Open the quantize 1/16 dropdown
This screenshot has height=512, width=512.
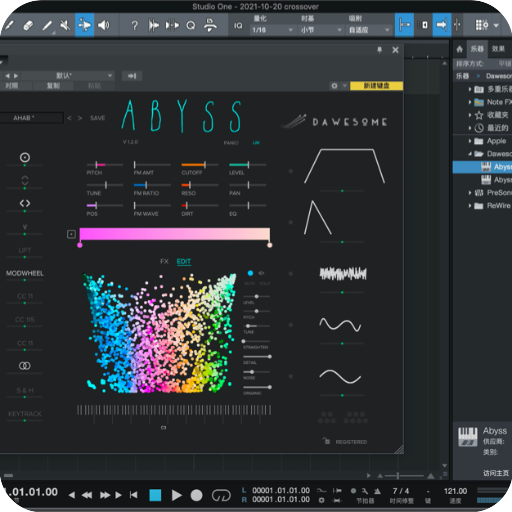pyautogui.click(x=272, y=30)
